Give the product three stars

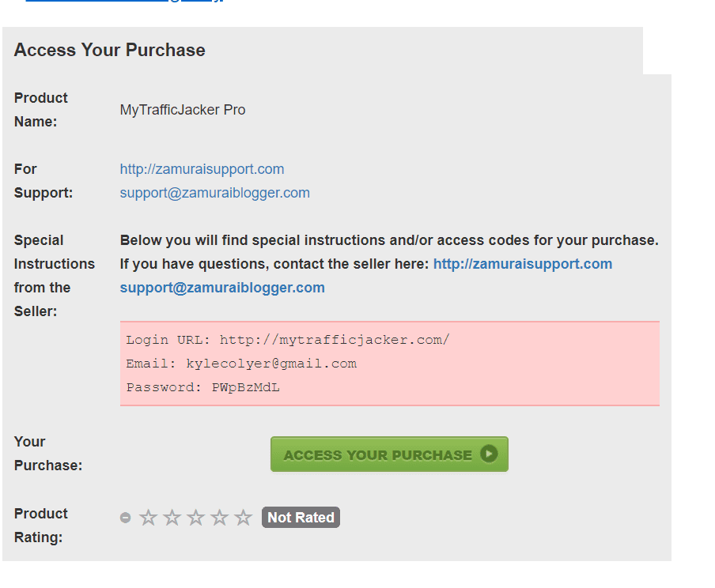tap(195, 518)
